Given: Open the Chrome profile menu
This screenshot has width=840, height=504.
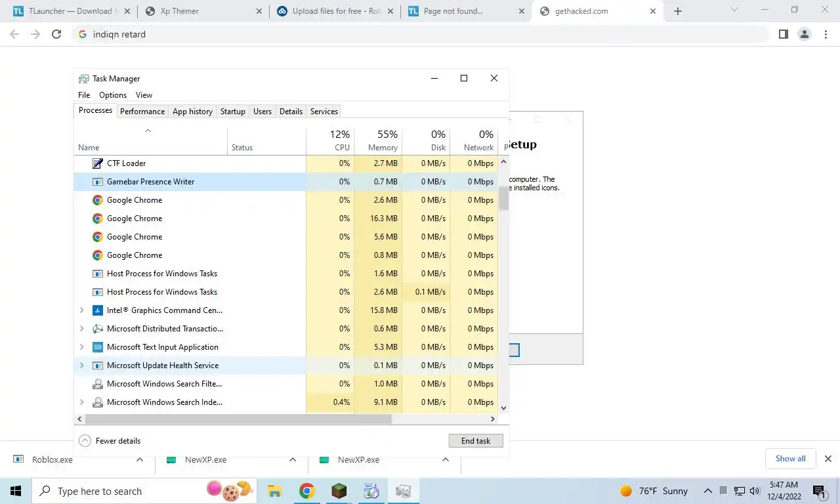Looking at the screenshot, I should [x=804, y=34].
